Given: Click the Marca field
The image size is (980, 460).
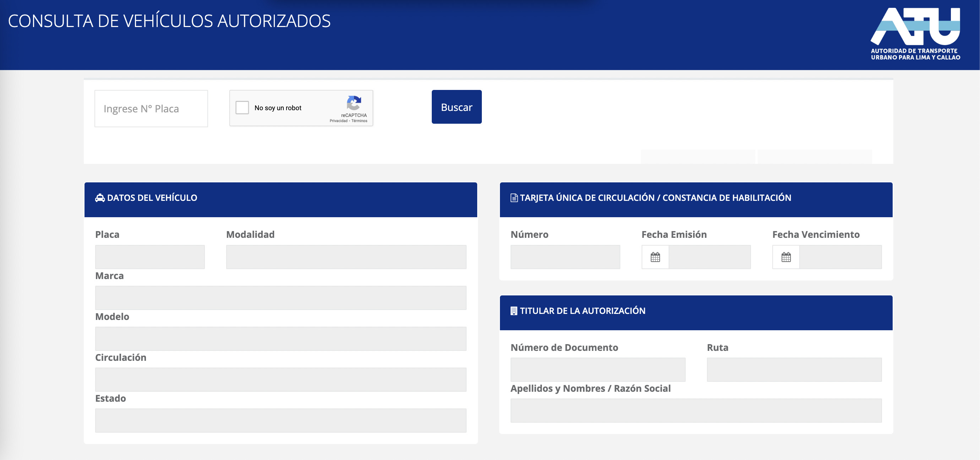Looking at the screenshot, I should pyautogui.click(x=281, y=298).
